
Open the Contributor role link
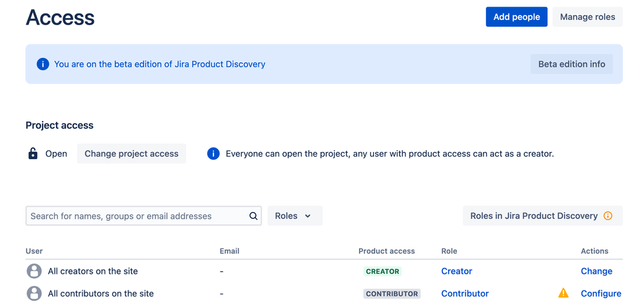click(x=465, y=293)
